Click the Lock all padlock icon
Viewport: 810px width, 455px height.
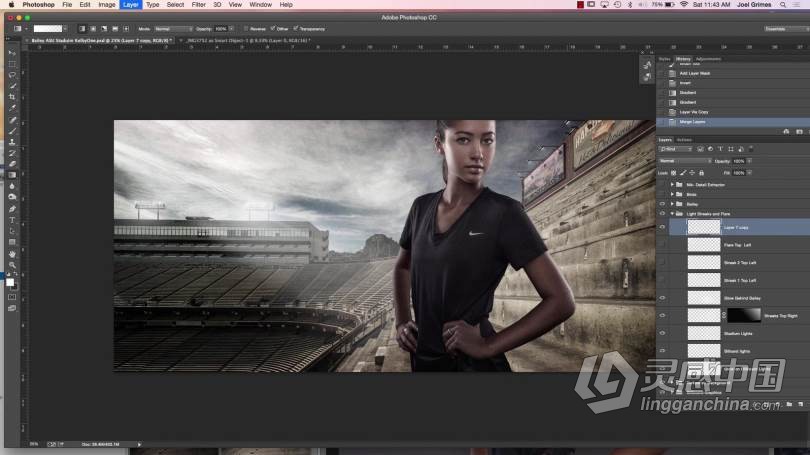(702, 173)
